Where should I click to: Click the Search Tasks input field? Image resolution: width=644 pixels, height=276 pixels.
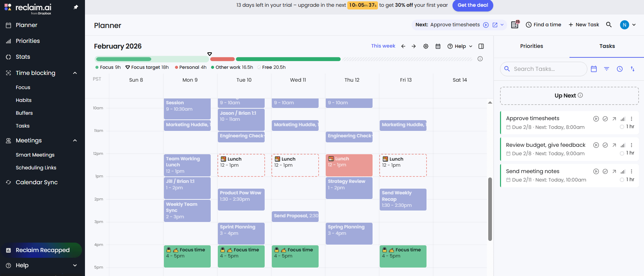click(x=548, y=69)
